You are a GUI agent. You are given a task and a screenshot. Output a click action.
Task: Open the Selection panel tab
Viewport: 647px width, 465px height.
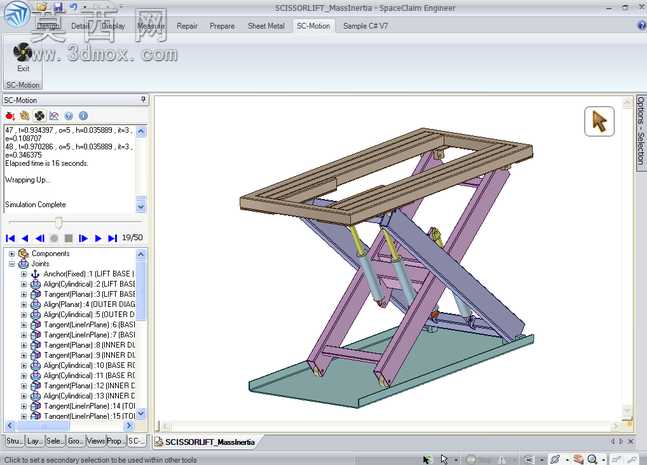pyautogui.click(x=54, y=441)
